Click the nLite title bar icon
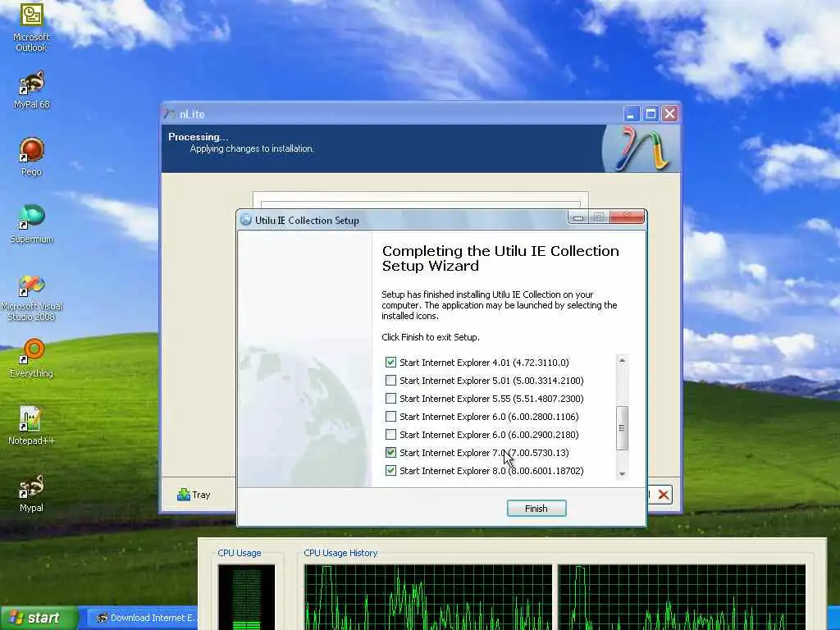 tap(171, 114)
